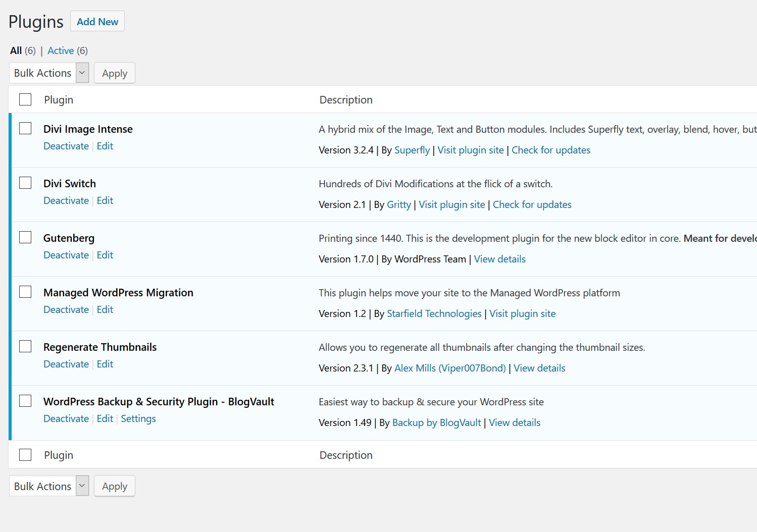This screenshot has height=532, width=757.
Task: Click the Divi Switch plugin name
Action: point(70,184)
